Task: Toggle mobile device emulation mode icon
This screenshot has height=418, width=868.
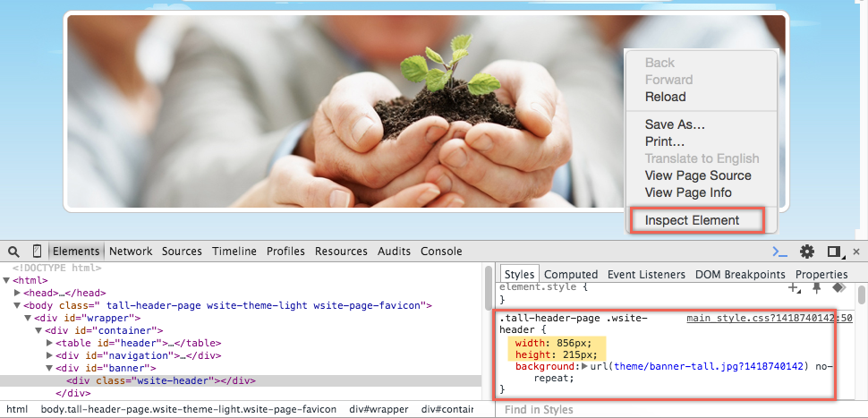Action: pyautogui.click(x=38, y=252)
